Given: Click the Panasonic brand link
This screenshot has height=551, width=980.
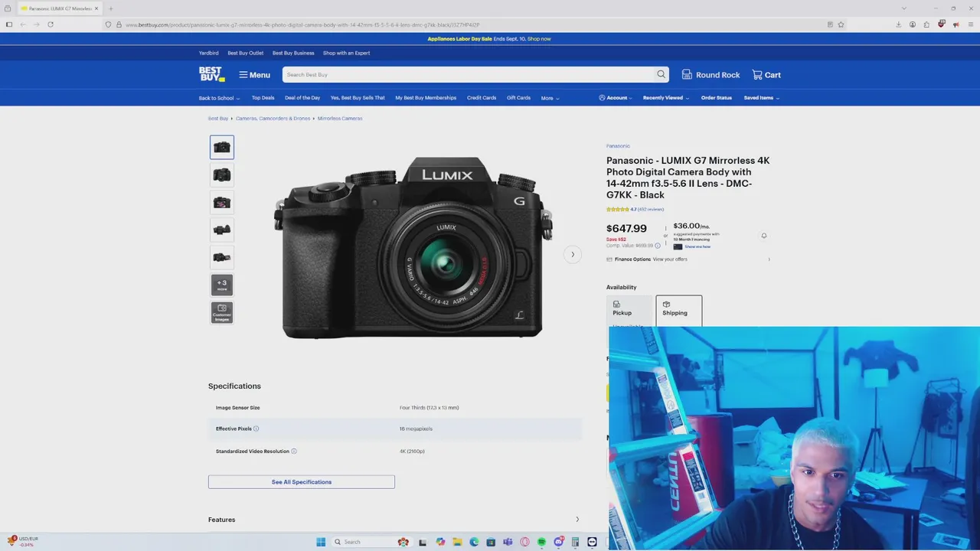Looking at the screenshot, I should (618, 146).
